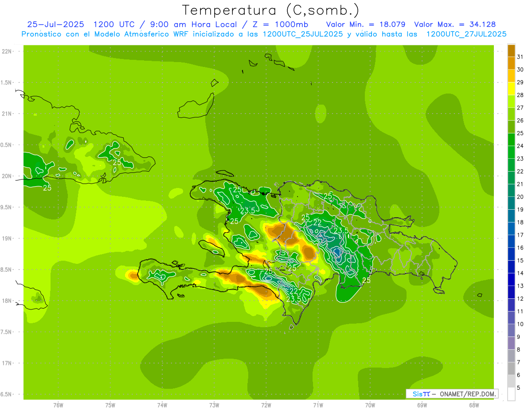Viewport: 532px width, 411px height.
Task: Click the '1.5N' latitude label
Action: point(7,82)
